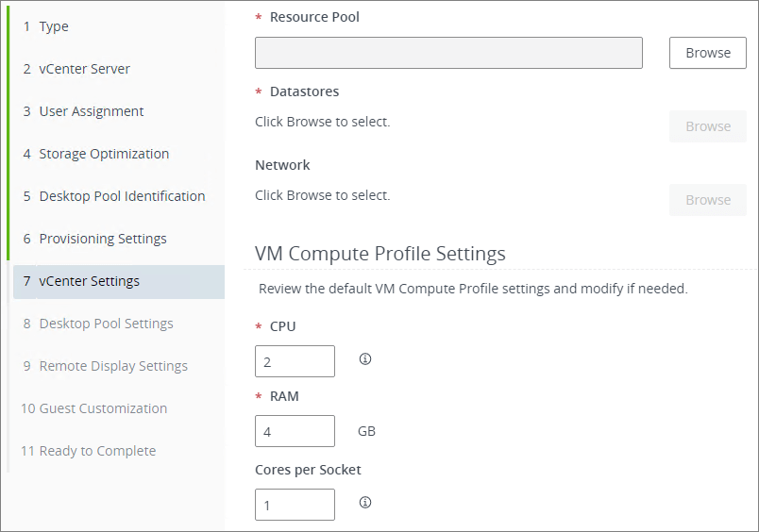The width and height of the screenshot is (759, 532).
Task: Select the vCenter Settings step
Action: (x=89, y=281)
